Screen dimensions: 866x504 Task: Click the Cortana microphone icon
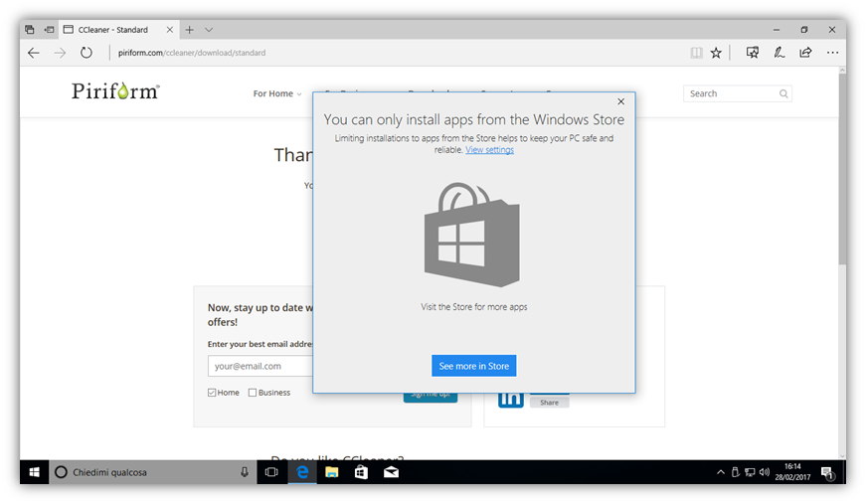(245, 472)
